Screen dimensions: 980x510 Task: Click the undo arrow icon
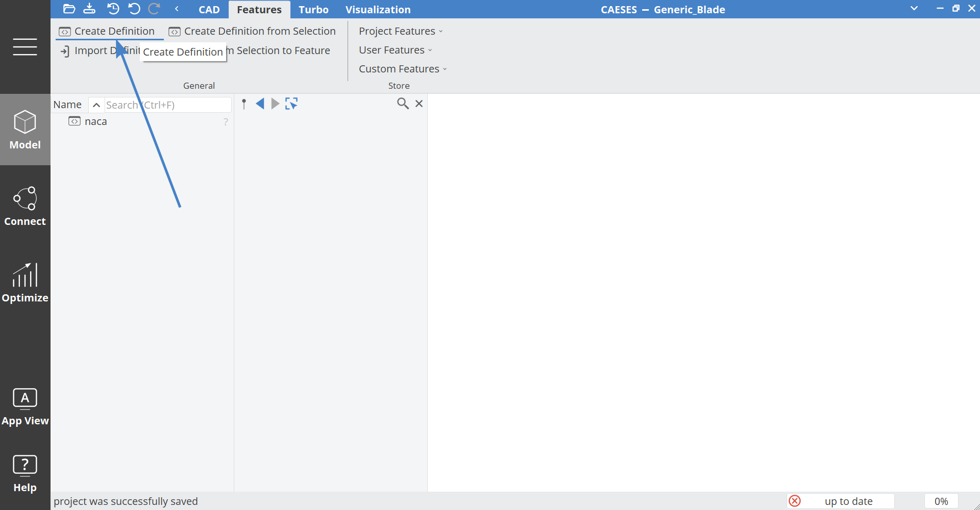point(134,9)
